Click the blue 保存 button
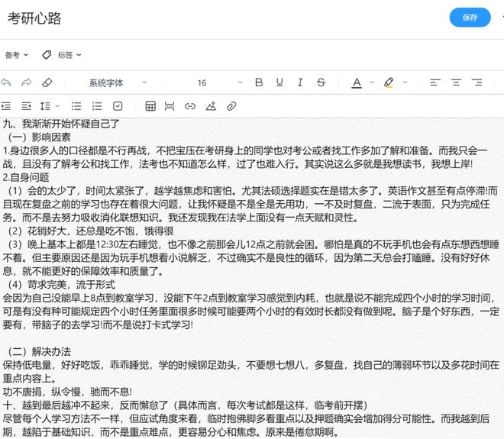The image size is (504, 439). 470,18
